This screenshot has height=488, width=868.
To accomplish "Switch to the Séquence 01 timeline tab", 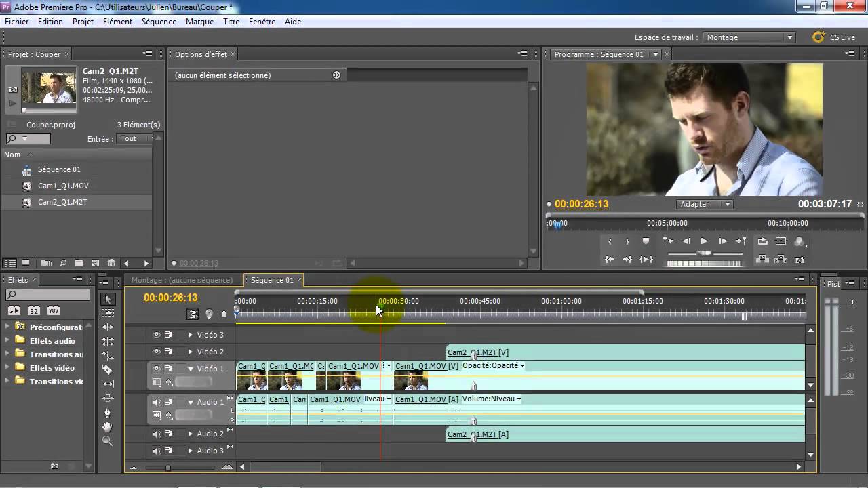I will tap(272, 280).
